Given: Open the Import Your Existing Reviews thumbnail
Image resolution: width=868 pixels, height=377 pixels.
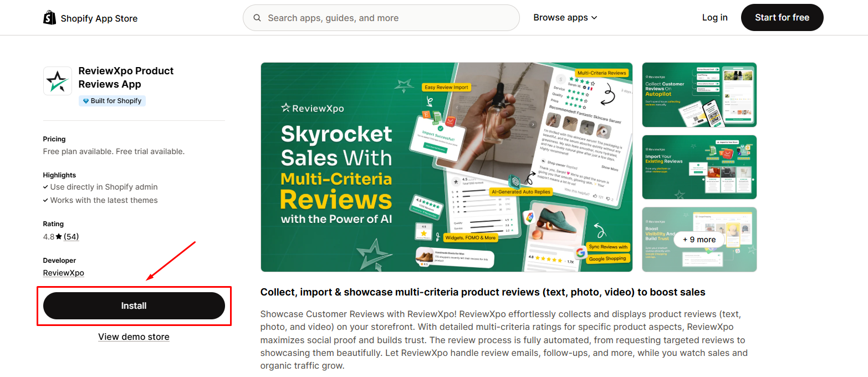Looking at the screenshot, I should click(x=699, y=167).
